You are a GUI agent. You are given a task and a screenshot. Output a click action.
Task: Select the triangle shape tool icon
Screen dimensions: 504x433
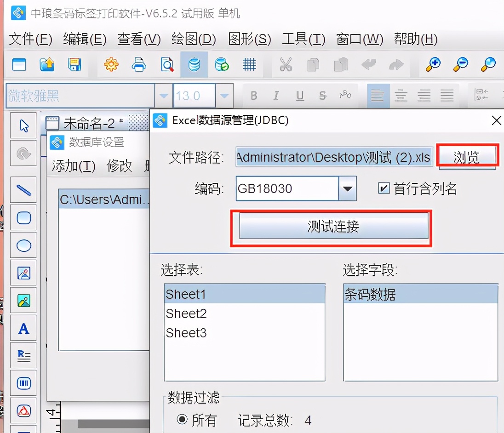click(23, 411)
